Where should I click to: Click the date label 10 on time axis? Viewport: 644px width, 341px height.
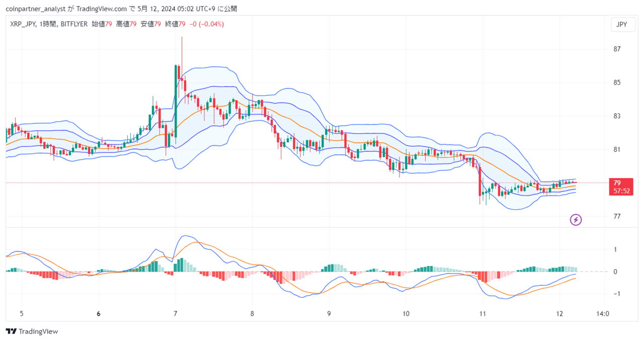pos(406,313)
